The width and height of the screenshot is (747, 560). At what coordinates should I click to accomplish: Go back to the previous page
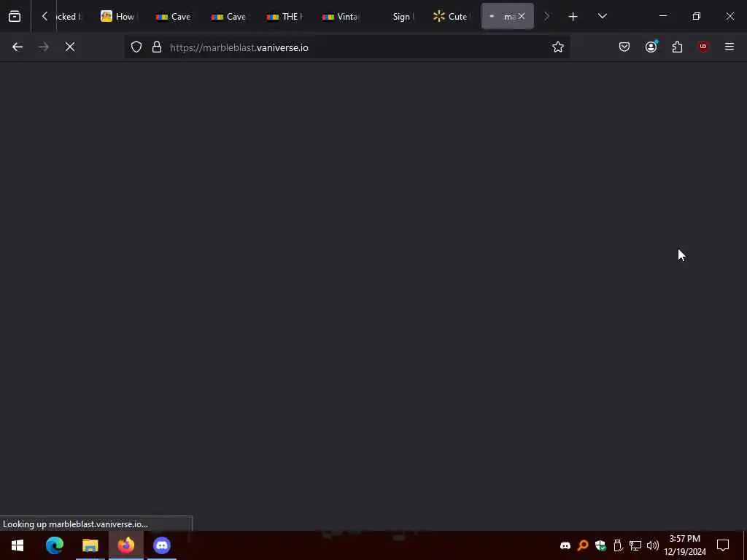click(x=18, y=47)
